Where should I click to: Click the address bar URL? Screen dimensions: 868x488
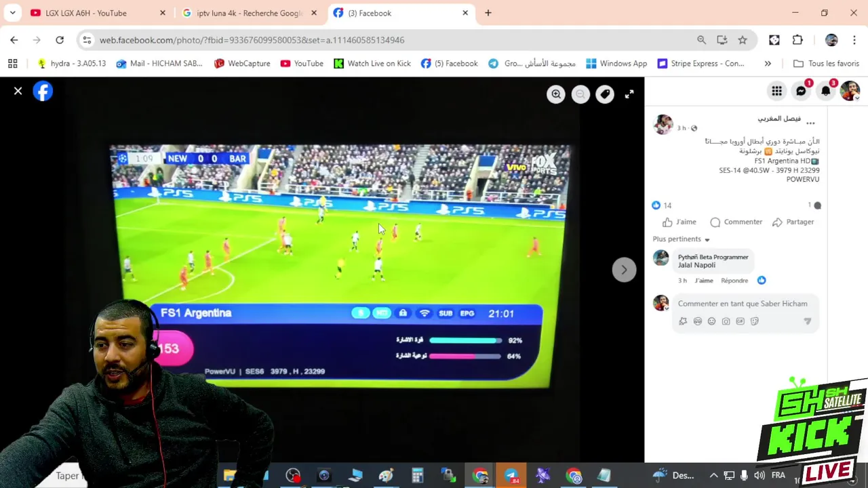(252, 40)
